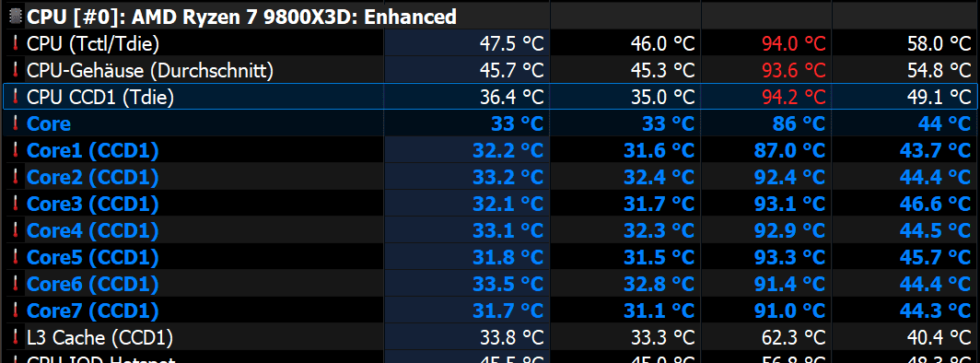980x363 pixels.
Task: Click the 47.5 °C value
Action: (512, 43)
